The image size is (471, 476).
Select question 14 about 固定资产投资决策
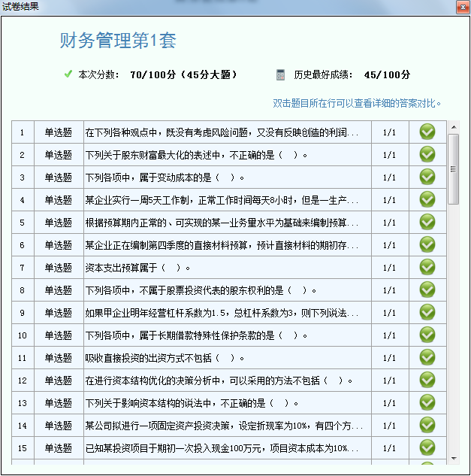coord(228,426)
